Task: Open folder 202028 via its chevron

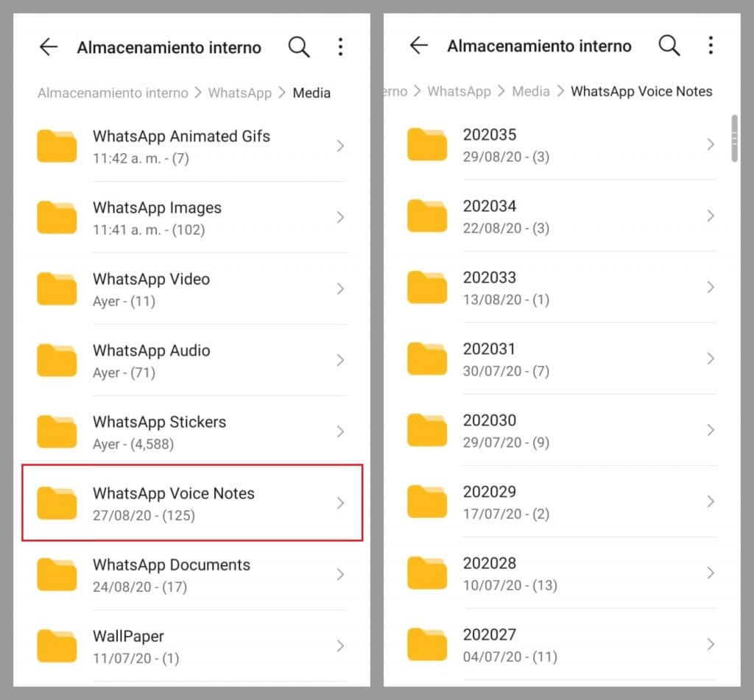Action: (711, 573)
